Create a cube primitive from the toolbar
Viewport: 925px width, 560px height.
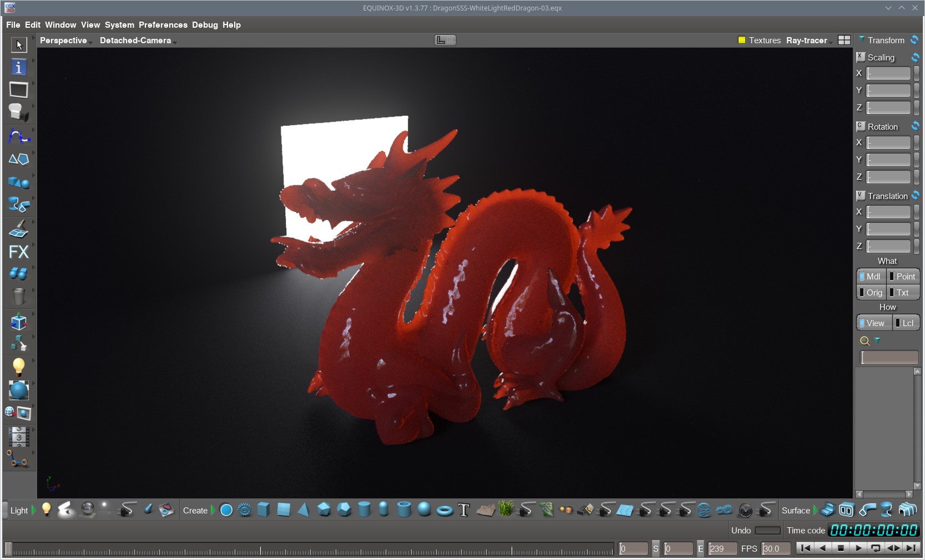pos(264,510)
